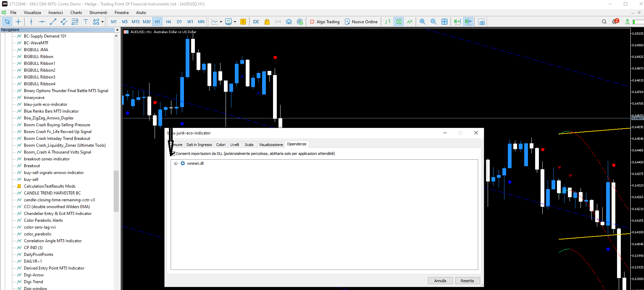Select the Text label tool
Image resolution: width=644 pixels, height=290 pixels.
[86, 22]
